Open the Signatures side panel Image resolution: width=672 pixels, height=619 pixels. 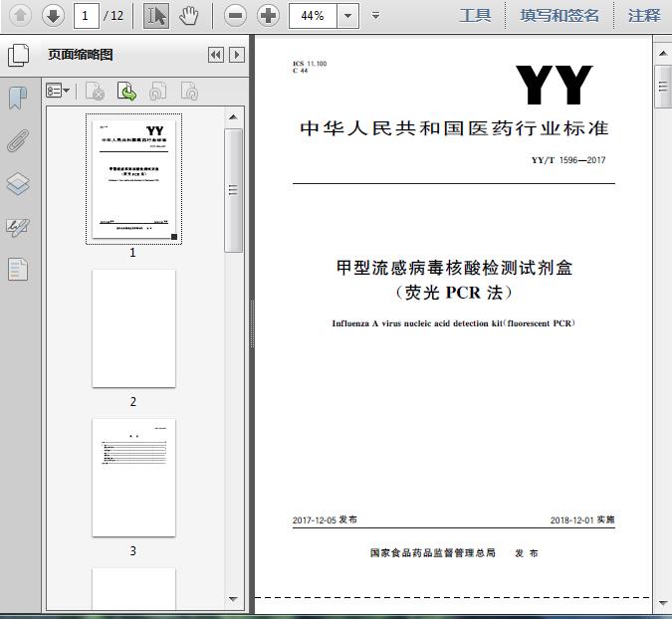coord(17,226)
